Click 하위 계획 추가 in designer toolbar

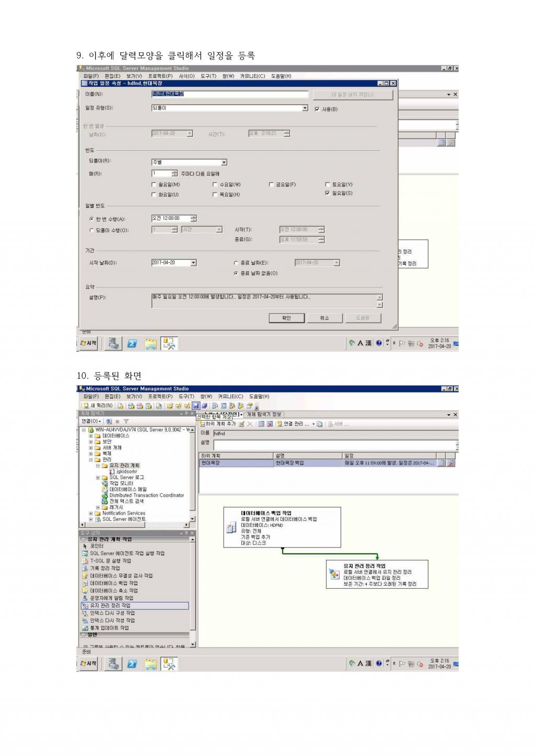click(217, 424)
